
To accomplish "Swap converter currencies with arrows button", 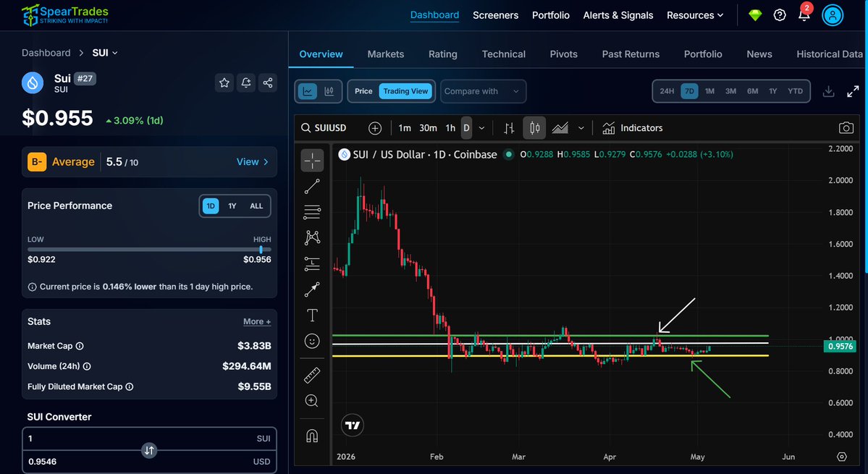I will click(149, 450).
